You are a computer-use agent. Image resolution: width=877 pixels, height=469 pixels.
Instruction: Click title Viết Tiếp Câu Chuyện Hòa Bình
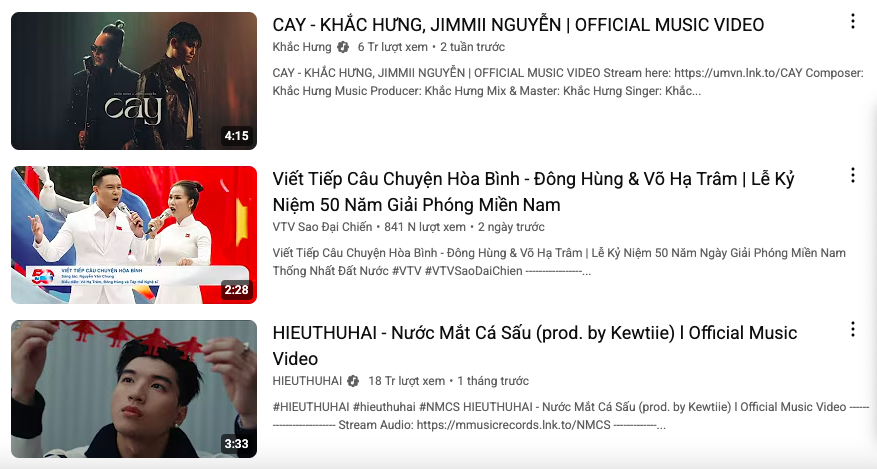point(533,192)
